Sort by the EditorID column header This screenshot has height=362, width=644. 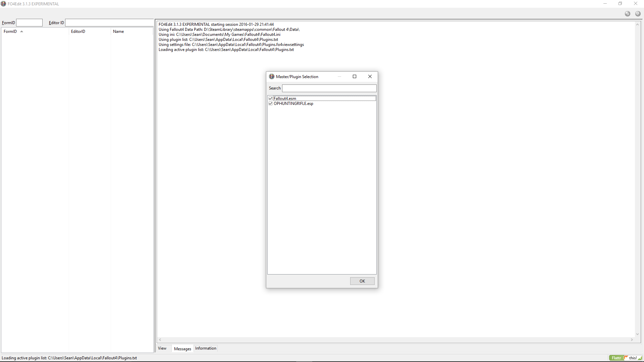point(78,32)
